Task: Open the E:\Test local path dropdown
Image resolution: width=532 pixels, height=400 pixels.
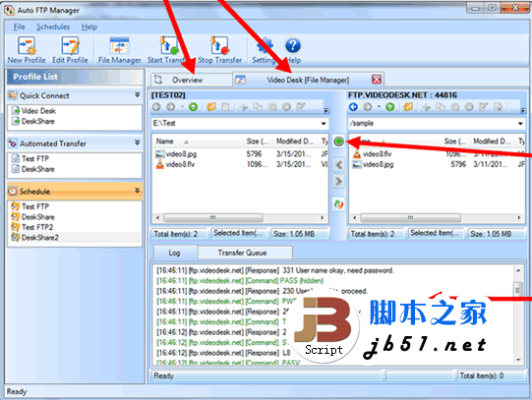Action: (x=324, y=124)
